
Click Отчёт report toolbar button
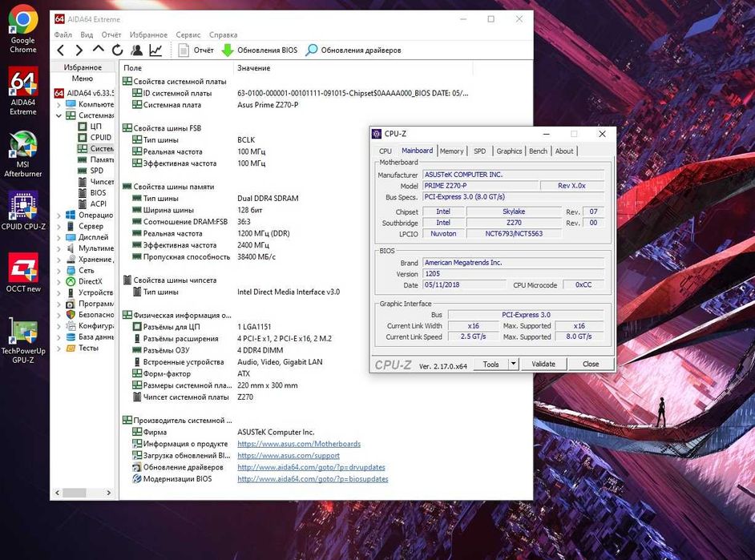[196, 50]
